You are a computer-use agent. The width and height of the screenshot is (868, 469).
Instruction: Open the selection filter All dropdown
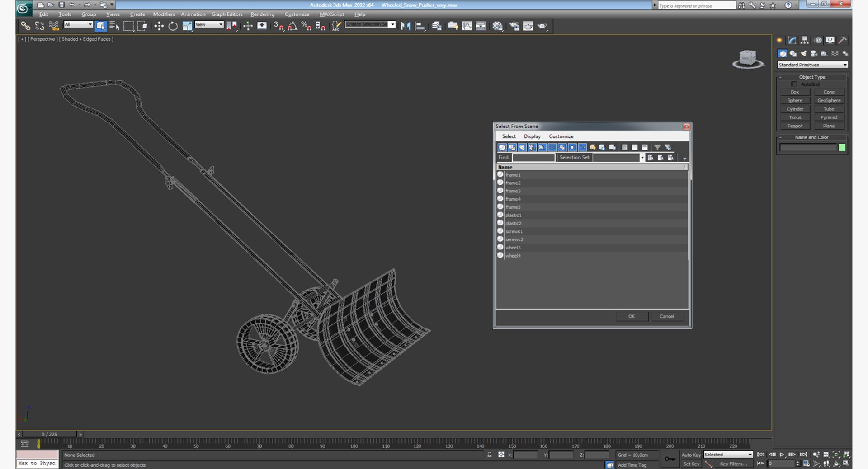click(x=78, y=24)
